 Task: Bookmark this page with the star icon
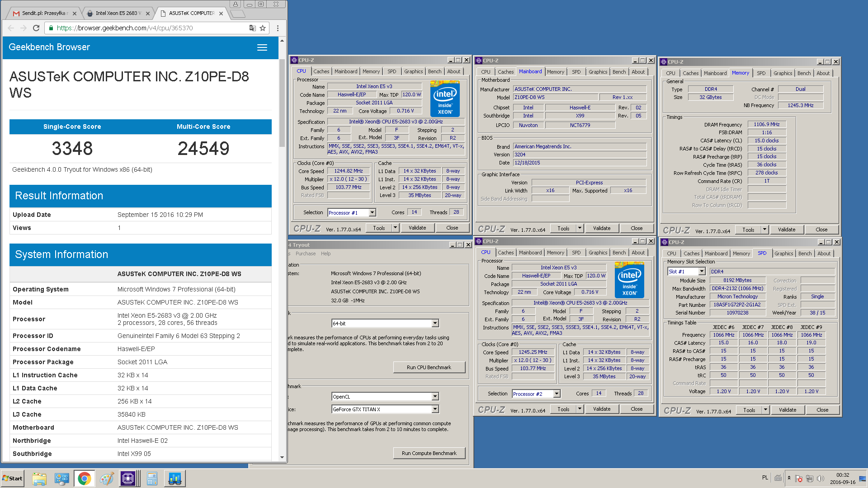263,28
